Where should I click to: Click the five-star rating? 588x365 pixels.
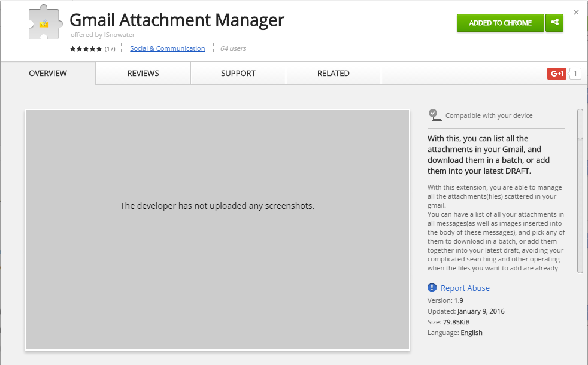[86, 49]
